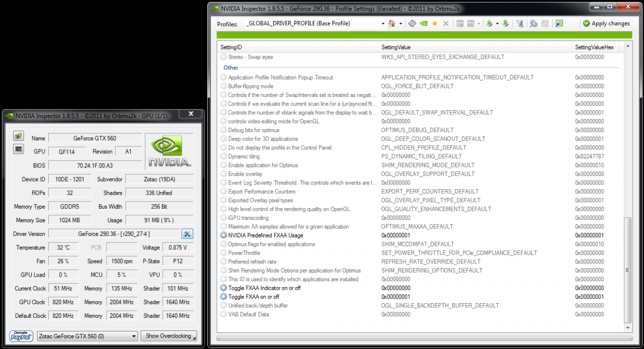The image size is (644, 349).
Task: Click the fan Speed 1500 rpm value
Action: coord(123,261)
